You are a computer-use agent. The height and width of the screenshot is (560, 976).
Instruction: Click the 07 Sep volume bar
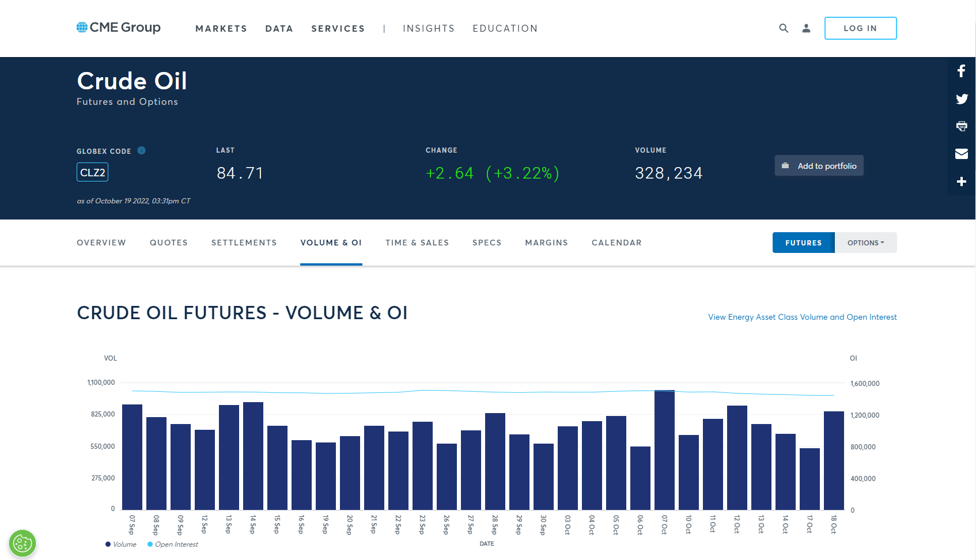point(132,457)
